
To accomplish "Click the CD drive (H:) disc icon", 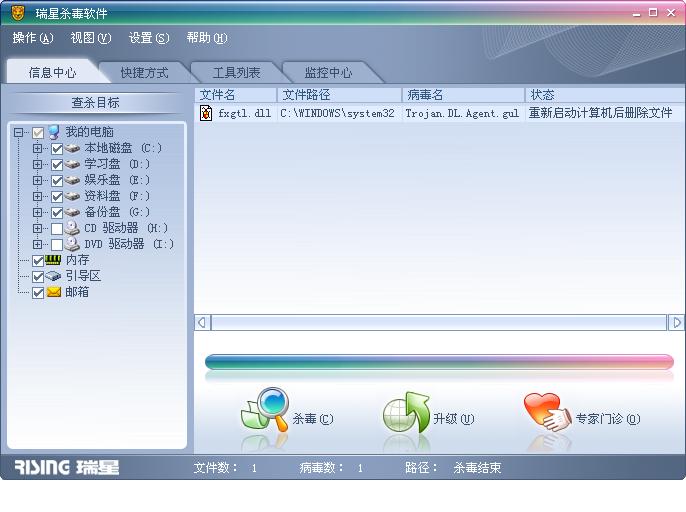I will (72, 228).
